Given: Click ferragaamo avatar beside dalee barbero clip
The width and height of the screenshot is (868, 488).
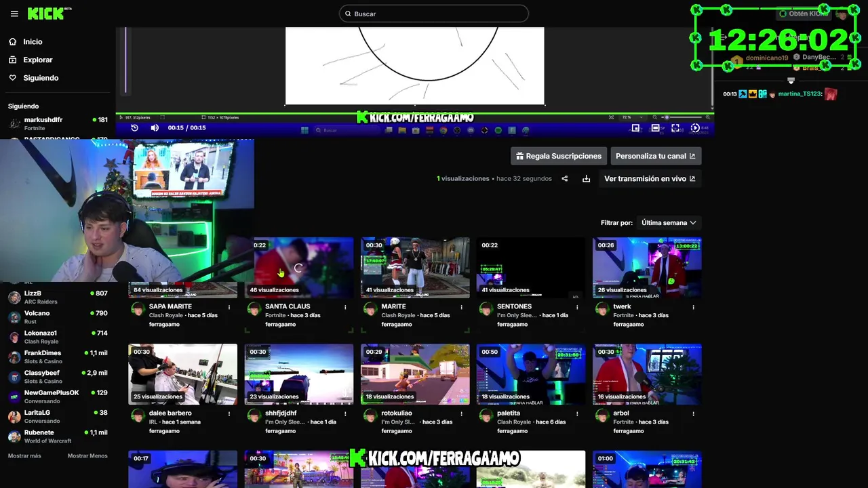Looking at the screenshot, I should [138, 415].
